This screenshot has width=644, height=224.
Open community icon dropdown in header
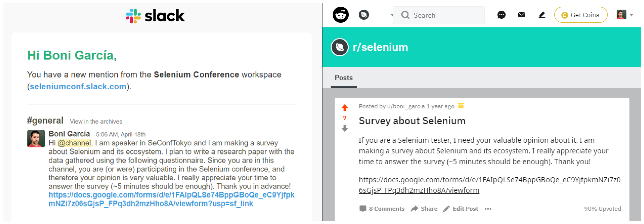pyautogui.click(x=364, y=15)
